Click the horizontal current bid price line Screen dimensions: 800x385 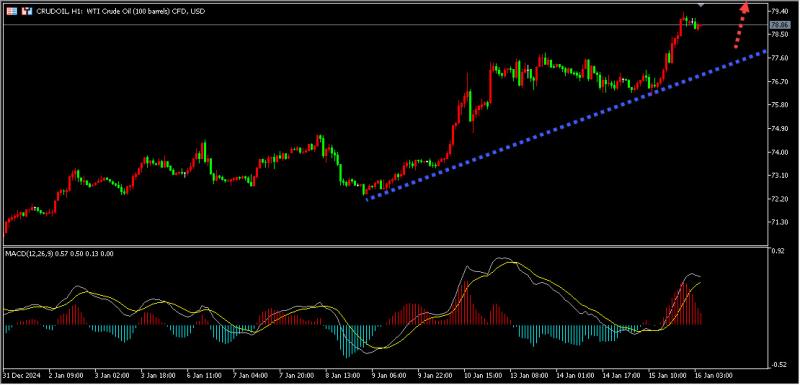[357, 24]
